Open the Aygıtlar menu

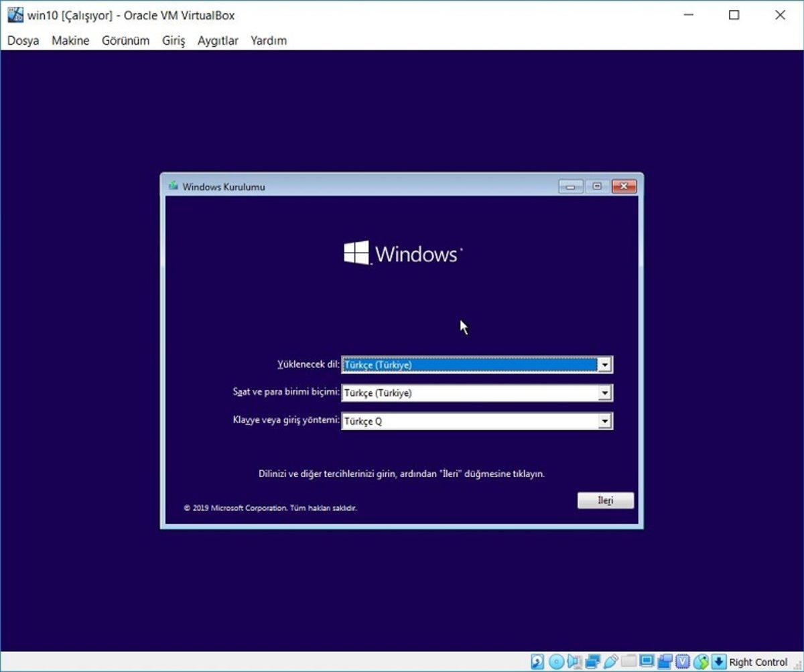[x=216, y=41]
